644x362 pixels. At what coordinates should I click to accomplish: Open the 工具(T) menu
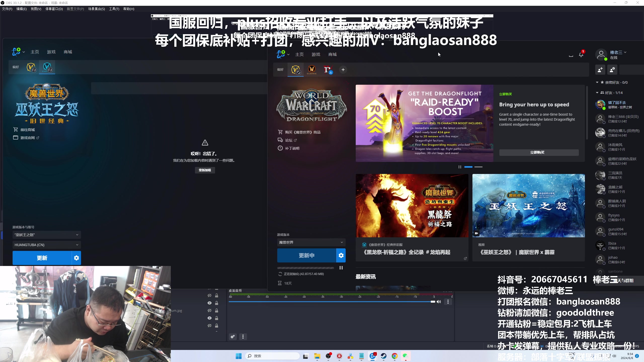[x=114, y=9]
